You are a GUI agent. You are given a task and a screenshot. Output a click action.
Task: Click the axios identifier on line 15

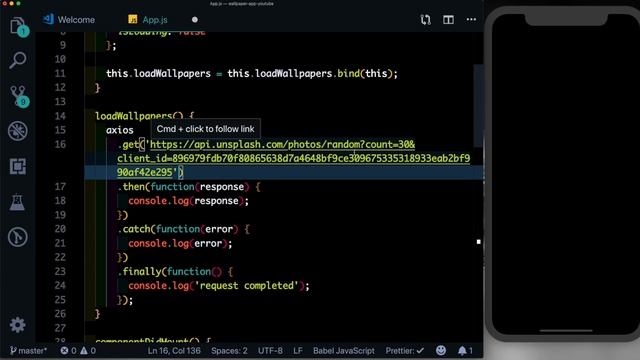[120, 130]
